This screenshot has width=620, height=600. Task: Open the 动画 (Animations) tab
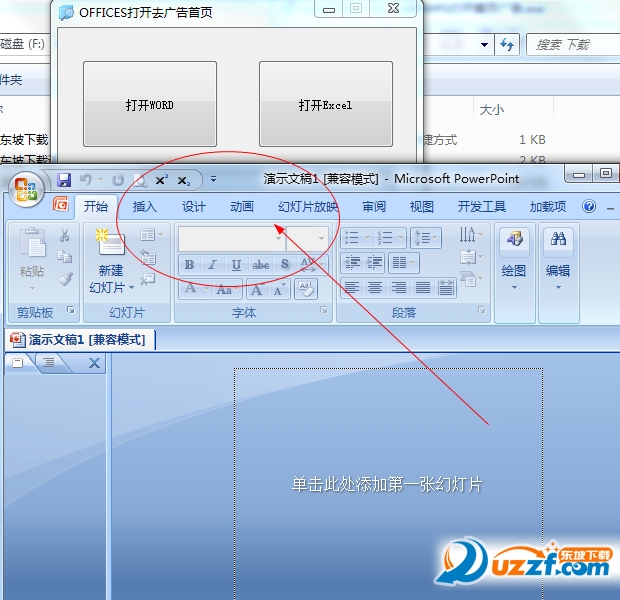(x=242, y=206)
